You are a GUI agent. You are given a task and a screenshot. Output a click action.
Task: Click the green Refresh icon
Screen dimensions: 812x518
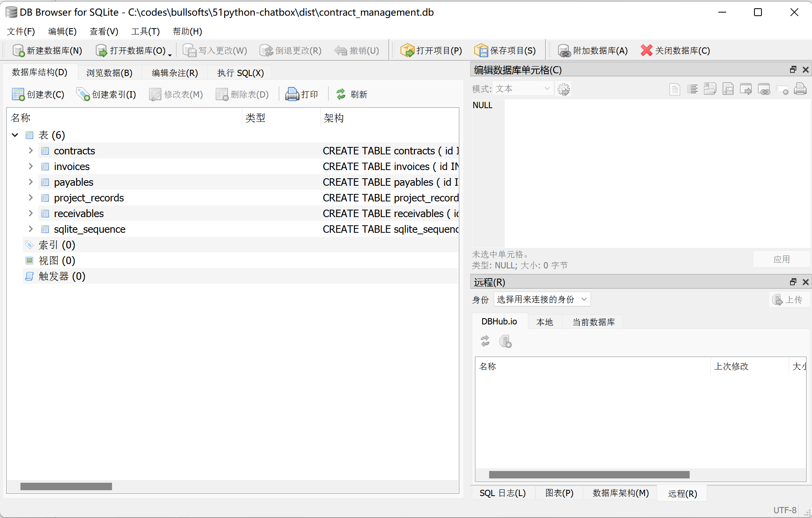coord(341,94)
